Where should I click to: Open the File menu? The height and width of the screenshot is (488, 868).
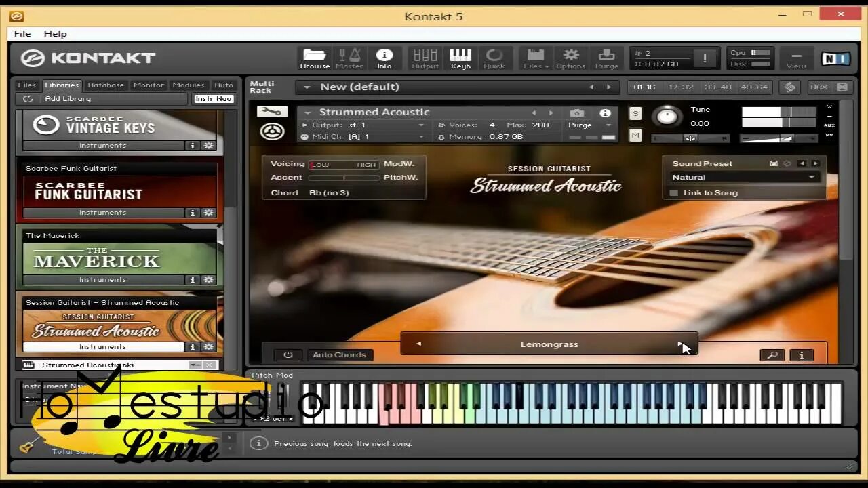coord(22,34)
